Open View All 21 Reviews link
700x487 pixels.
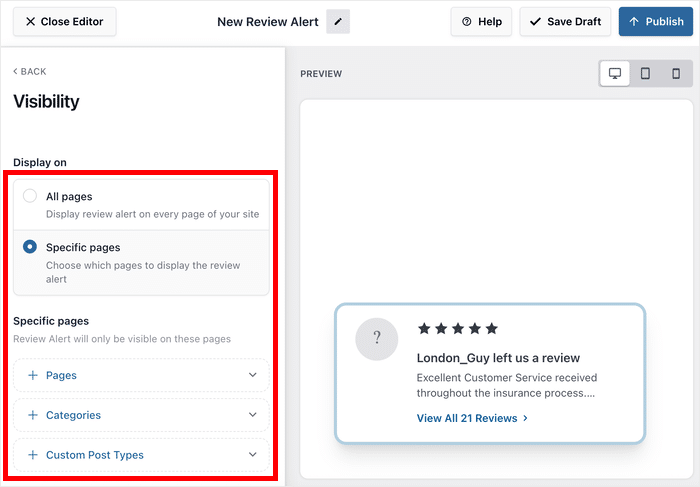pyautogui.click(x=472, y=418)
